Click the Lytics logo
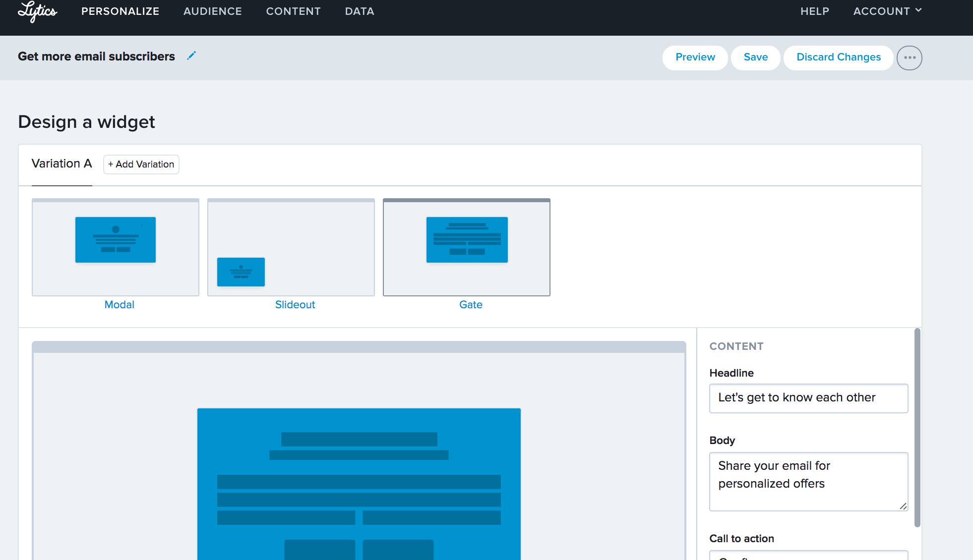The image size is (973, 560). click(x=38, y=11)
